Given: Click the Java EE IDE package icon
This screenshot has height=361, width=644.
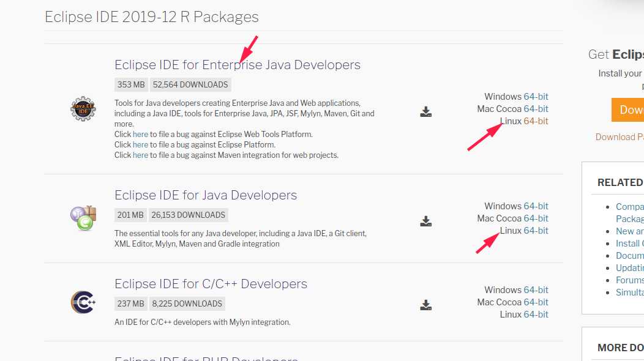Looking at the screenshot, I should [x=83, y=109].
